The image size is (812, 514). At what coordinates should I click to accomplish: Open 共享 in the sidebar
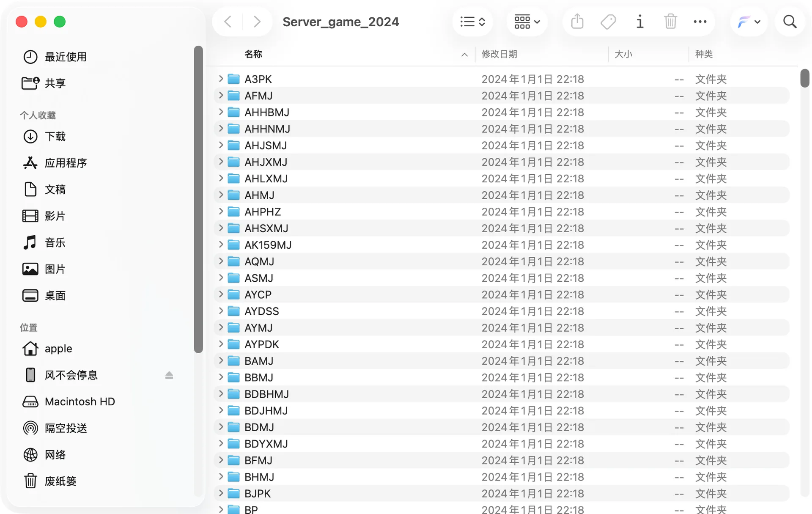pos(55,83)
